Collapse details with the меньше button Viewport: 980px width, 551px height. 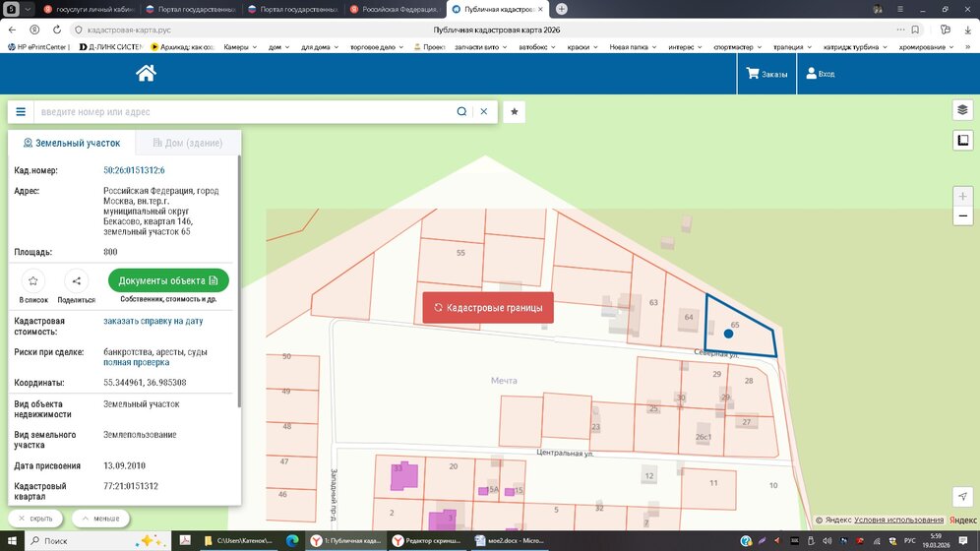[100, 519]
